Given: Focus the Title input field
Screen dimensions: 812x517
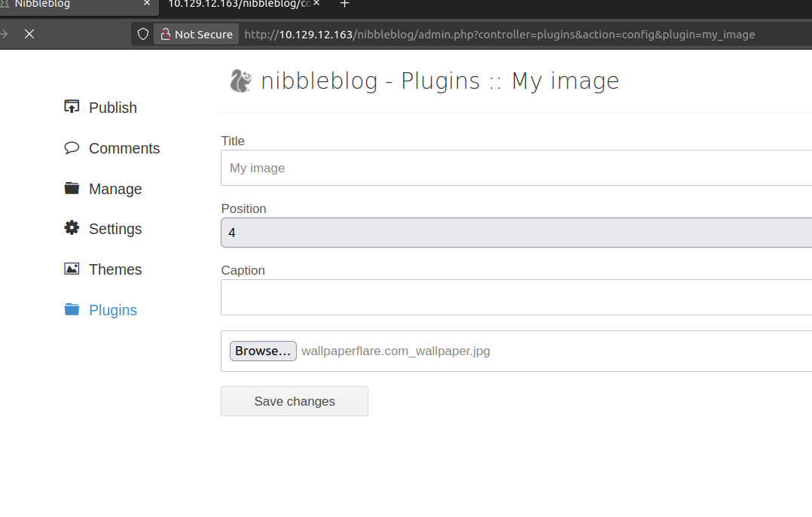Looking at the screenshot, I should (x=516, y=168).
